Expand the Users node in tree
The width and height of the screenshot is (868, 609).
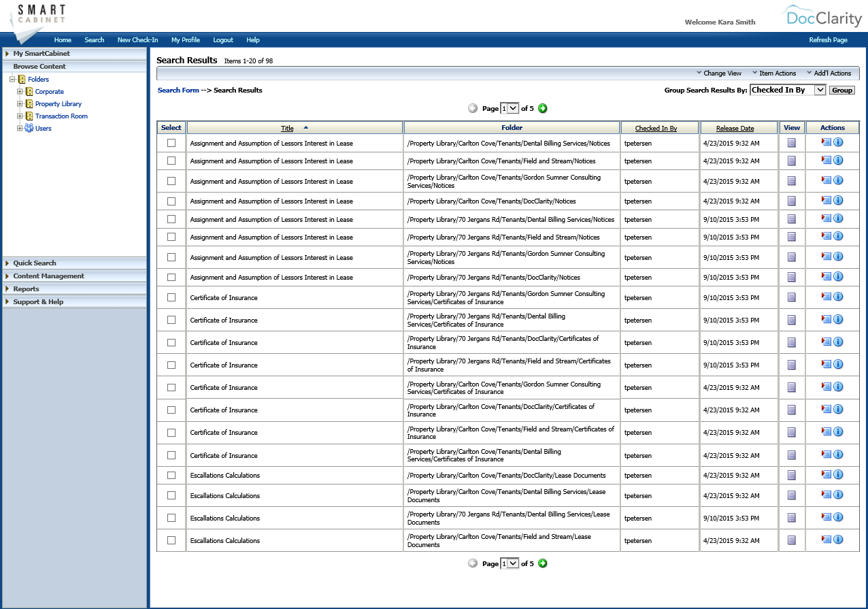(x=20, y=128)
